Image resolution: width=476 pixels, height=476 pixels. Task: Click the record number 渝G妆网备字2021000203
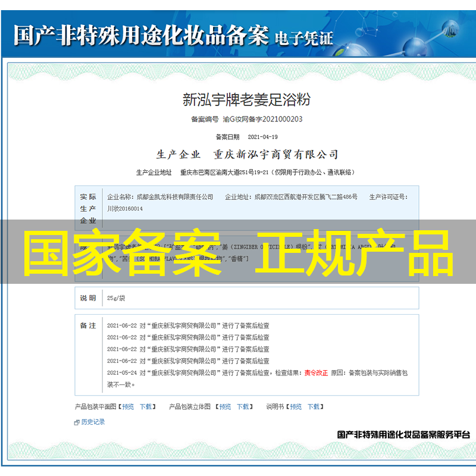coord(262,120)
